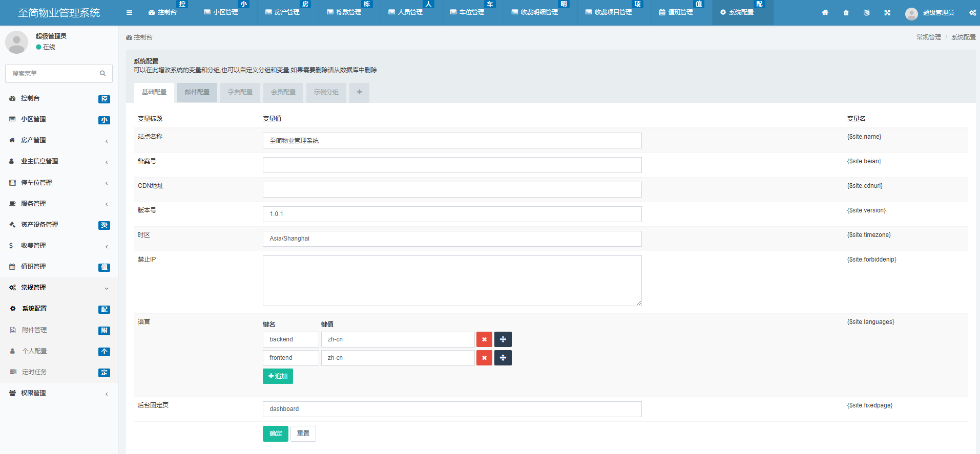Click the 个人配置 user icon in sidebar
This screenshot has height=454, width=980.
[13, 351]
